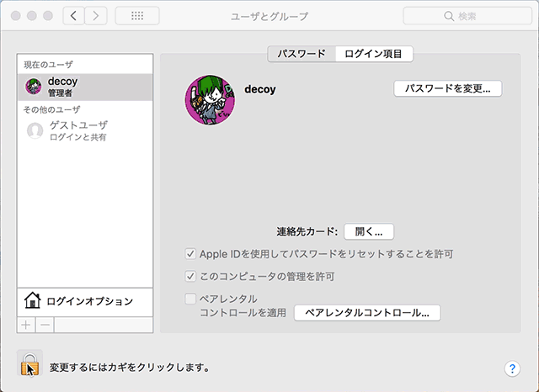The width and height of the screenshot is (539, 392).
Task: Select the decoy 管理者 user row
Action: (85, 87)
